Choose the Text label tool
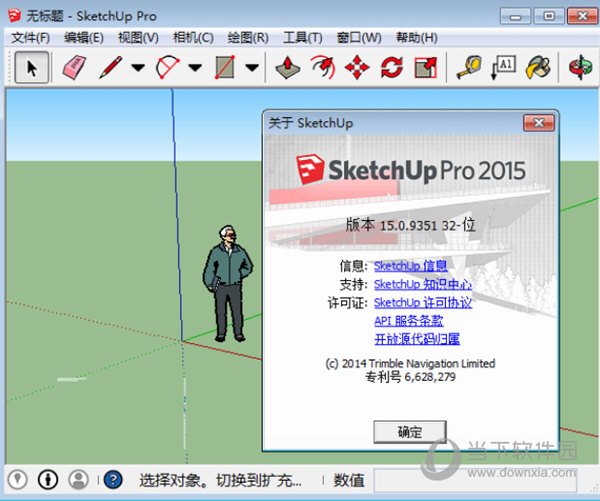 click(503, 67)
